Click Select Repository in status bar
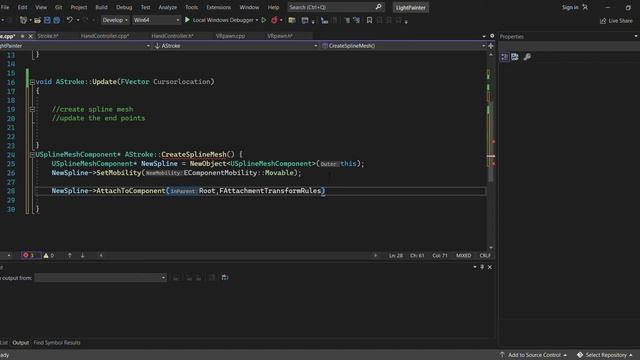Screen dimensions: 640x360 606,355
